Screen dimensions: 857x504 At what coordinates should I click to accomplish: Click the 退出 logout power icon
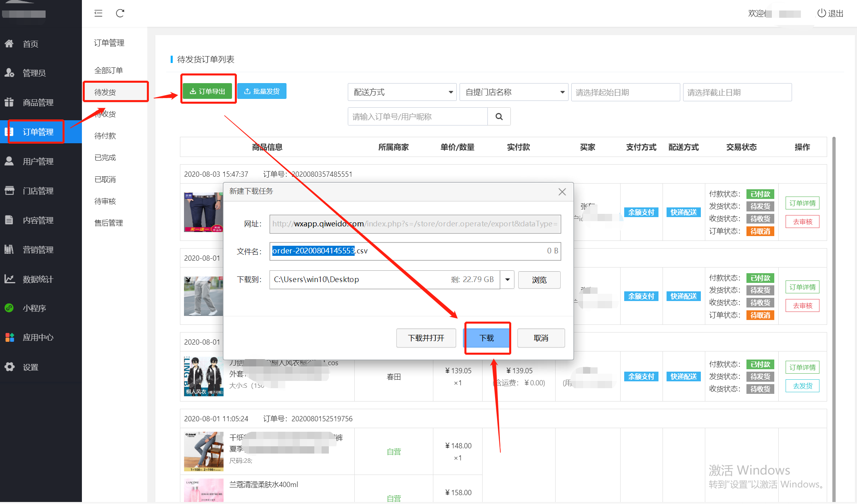point(821,13)
